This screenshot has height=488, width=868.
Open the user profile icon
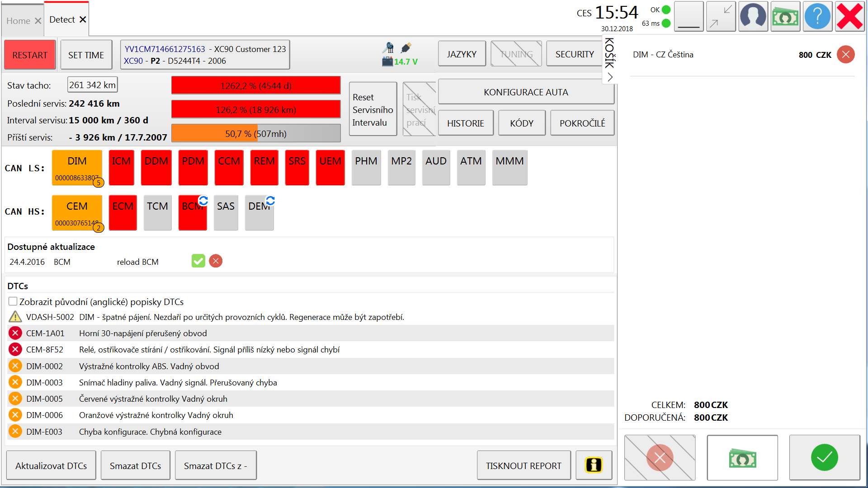(753, 17)
